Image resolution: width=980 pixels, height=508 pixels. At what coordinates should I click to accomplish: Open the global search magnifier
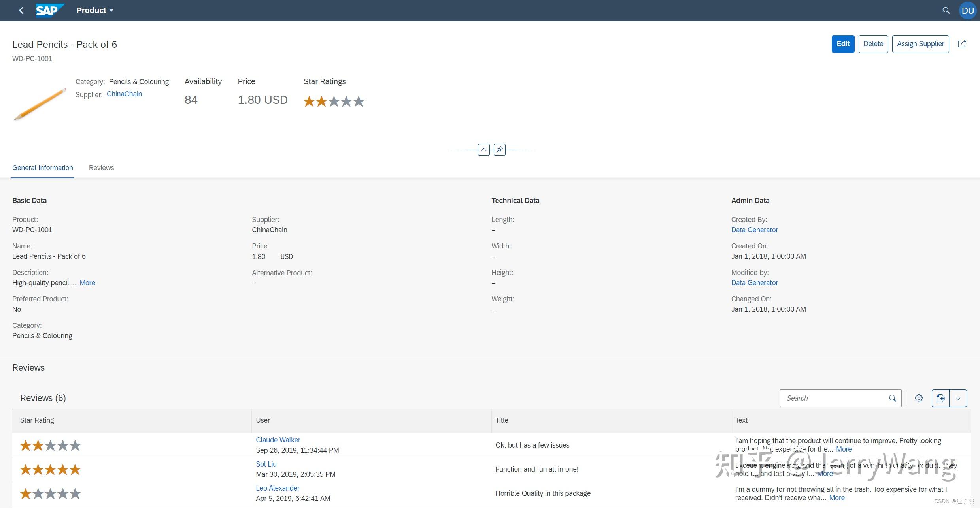coord(946,10)
